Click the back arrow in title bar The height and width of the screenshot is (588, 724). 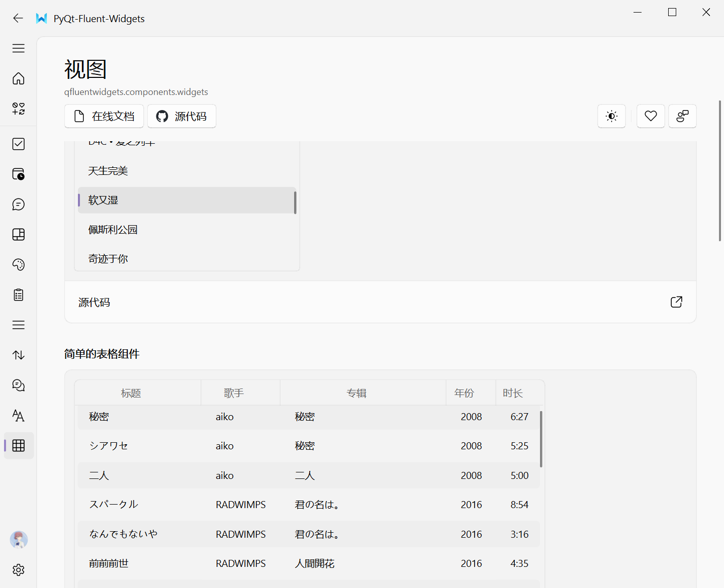pyautogui.click(x=18, y=18)
